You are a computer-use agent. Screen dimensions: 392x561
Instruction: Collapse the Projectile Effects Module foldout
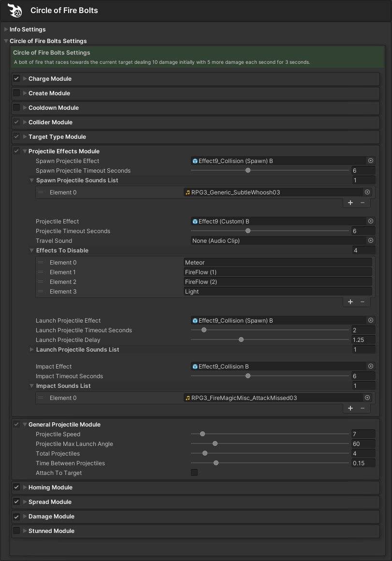(x=25, y=151)
